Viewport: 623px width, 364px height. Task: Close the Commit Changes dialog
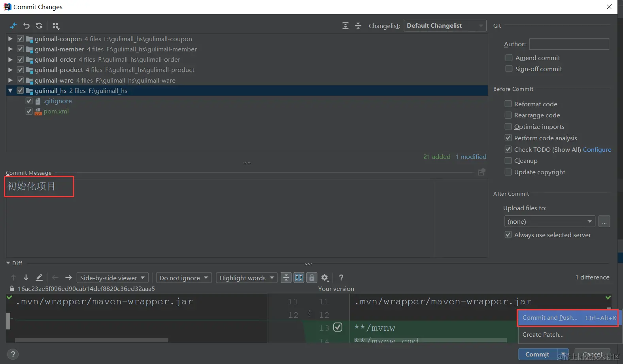[x=609, y=7]
